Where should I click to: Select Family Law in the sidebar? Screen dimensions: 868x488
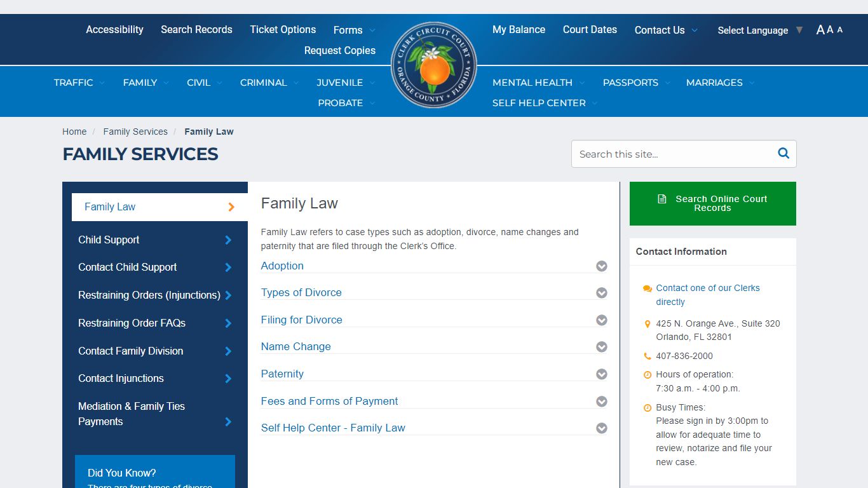point(159,207)
